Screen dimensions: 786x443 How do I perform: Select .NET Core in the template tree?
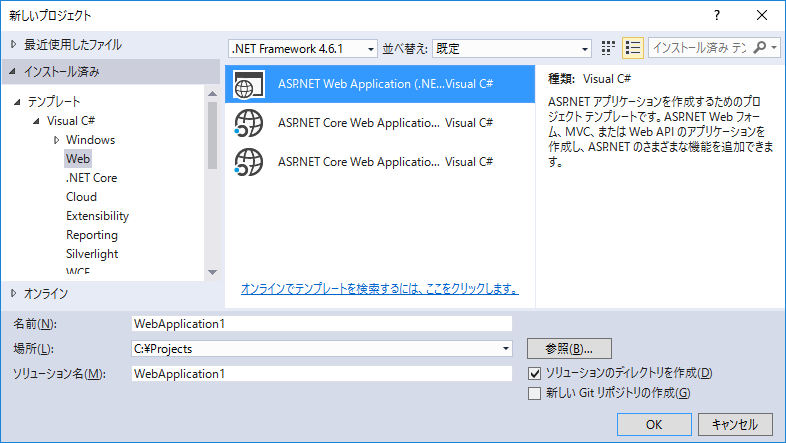[x=91, y=178]
